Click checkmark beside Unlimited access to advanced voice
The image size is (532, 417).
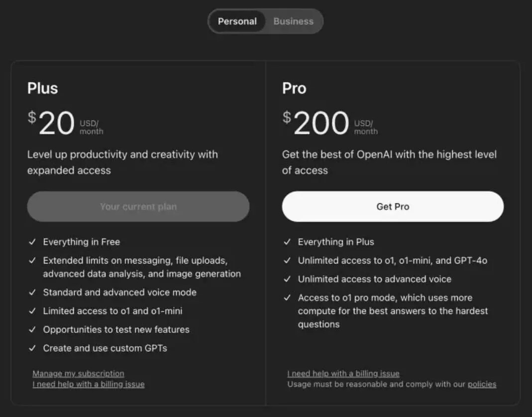287,279
